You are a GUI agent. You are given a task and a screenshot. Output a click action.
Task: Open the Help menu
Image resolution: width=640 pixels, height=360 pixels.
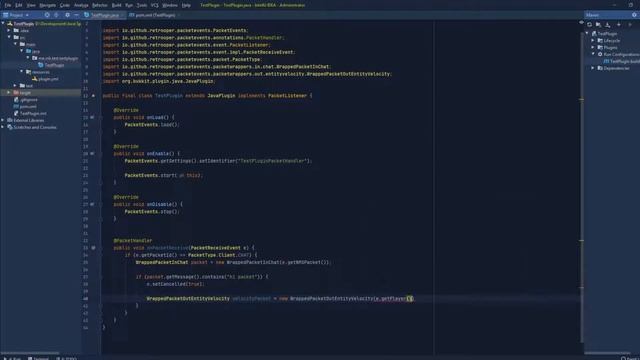point(186,5)
